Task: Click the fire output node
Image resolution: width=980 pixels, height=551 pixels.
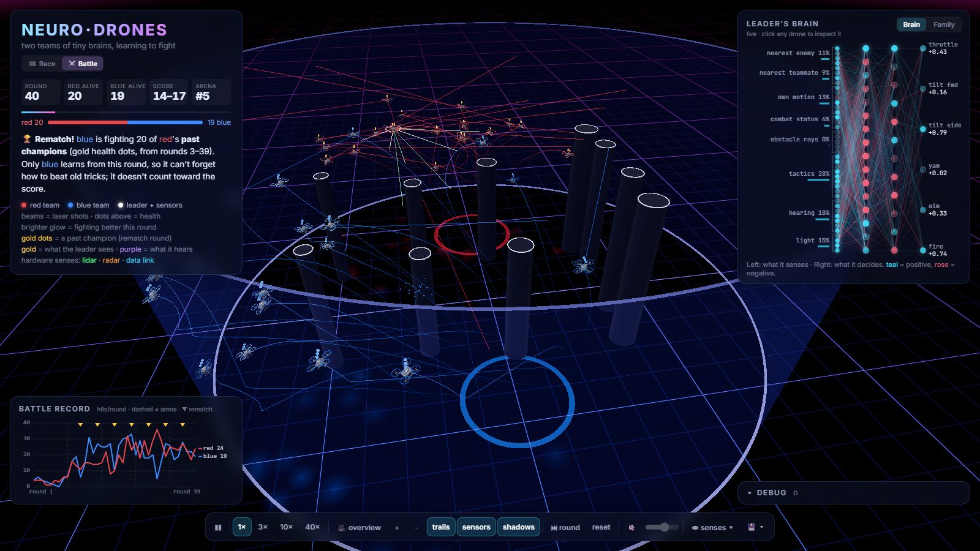Action: 922,250
